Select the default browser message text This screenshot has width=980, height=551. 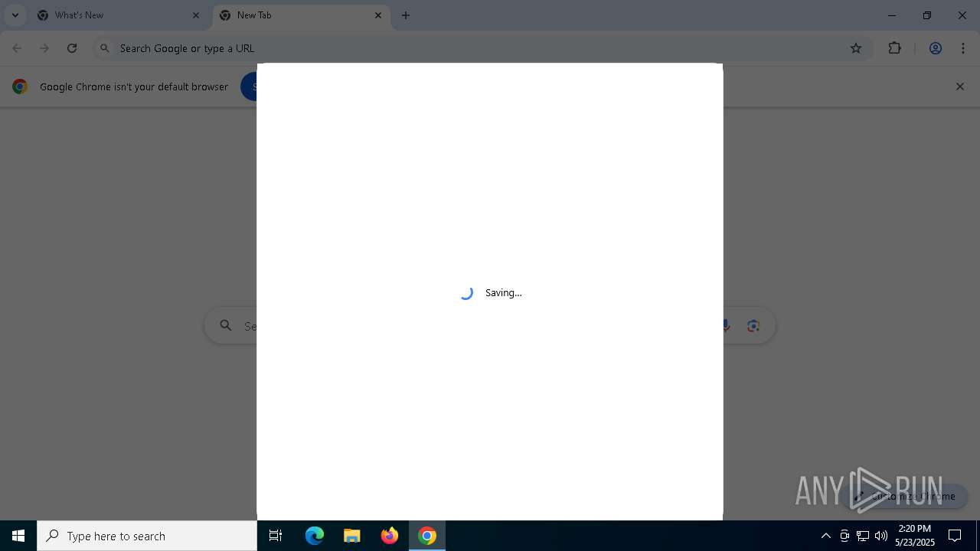coord(134,86)
